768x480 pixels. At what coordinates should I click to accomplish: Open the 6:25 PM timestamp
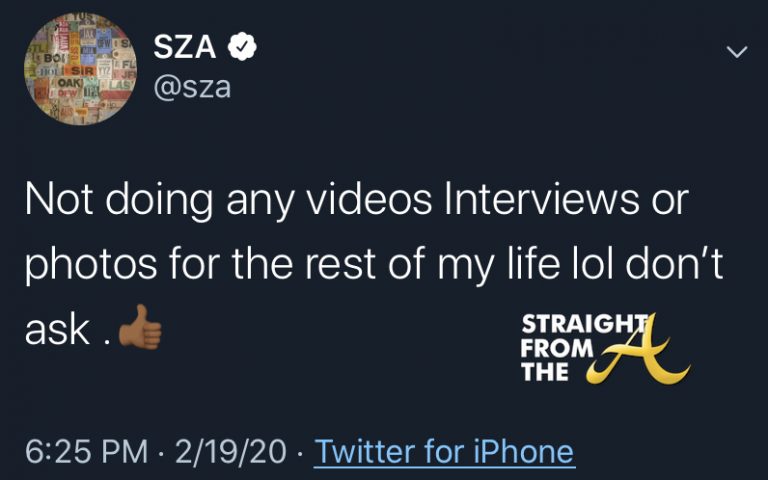point(84,451)
